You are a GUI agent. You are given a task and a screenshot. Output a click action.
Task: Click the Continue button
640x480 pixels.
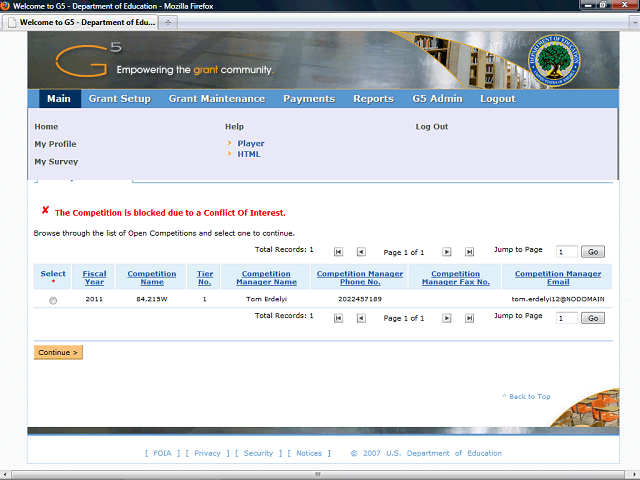pos(58,352)
